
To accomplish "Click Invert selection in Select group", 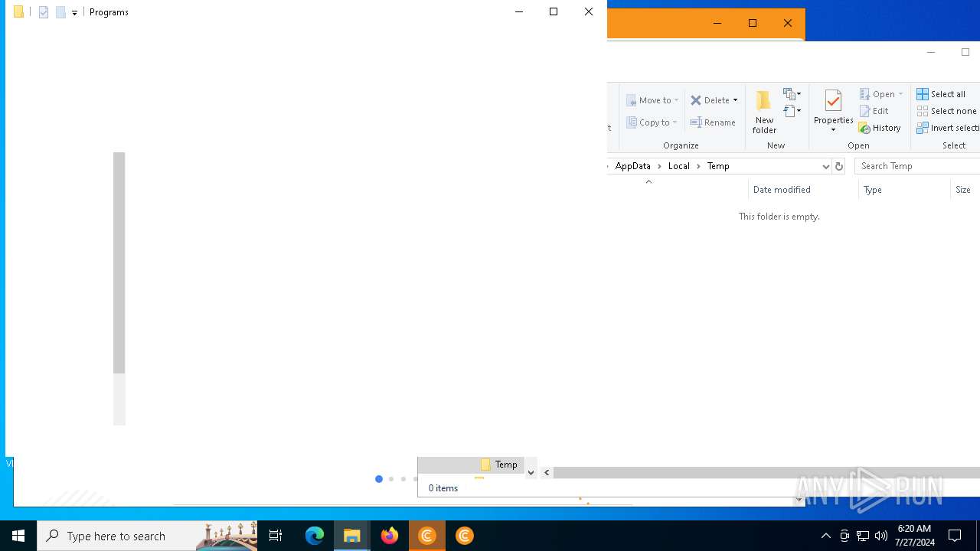I will click(x=948, y=128).
